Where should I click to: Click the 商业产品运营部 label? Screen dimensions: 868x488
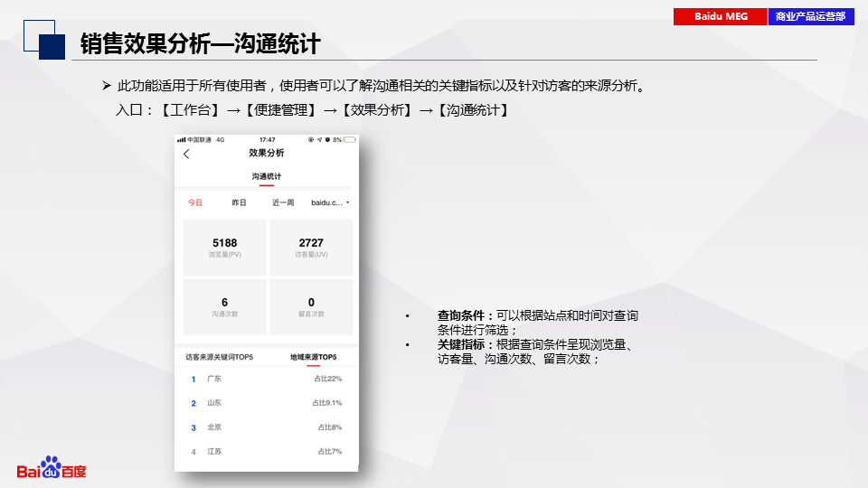(x=811, y=16)
